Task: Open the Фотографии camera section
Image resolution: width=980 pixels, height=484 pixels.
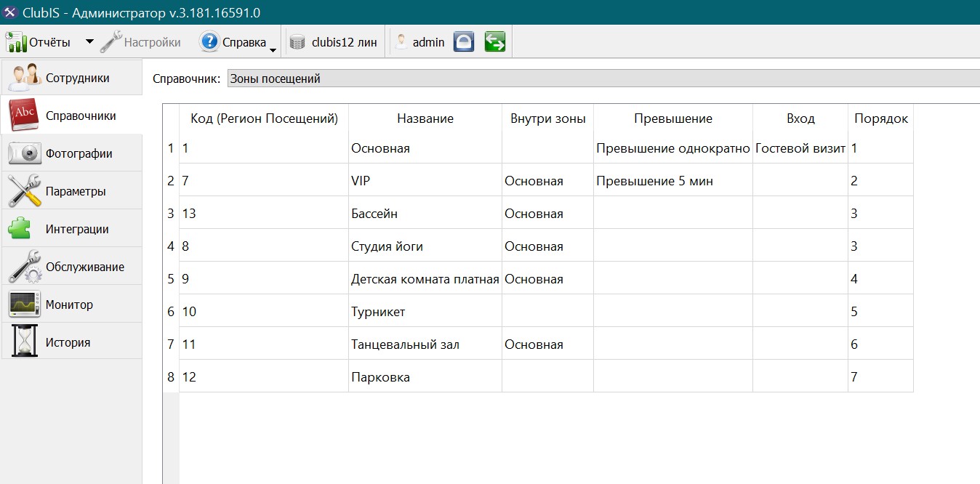Action: (71, 153)
